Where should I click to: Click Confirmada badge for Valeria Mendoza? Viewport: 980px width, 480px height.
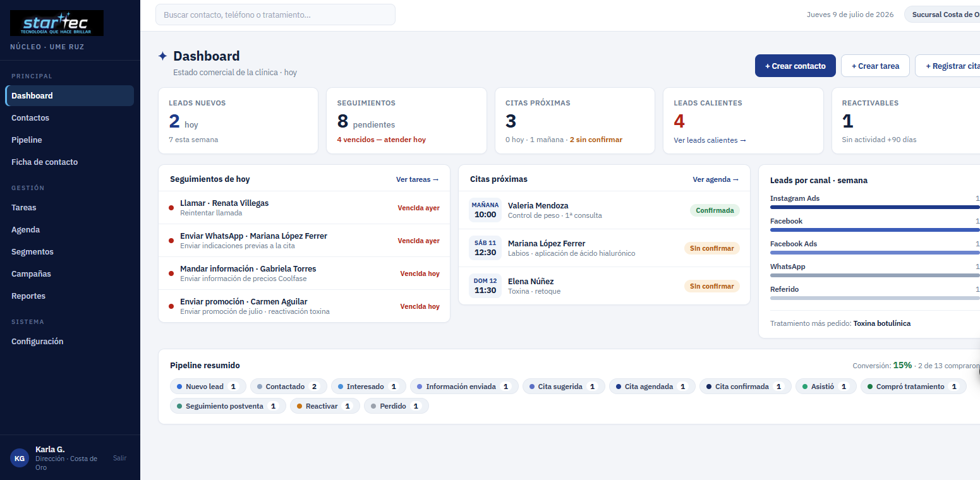point(715,210)
